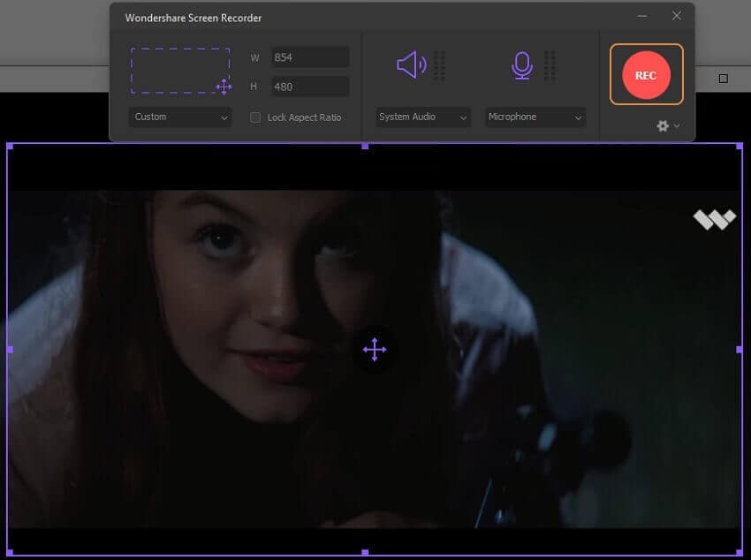This screenshot has height=560, width=751.
Task: Enable the Lock Aspect Ratio checkbox
Action: pyautogui.click(x=255, y=117)
